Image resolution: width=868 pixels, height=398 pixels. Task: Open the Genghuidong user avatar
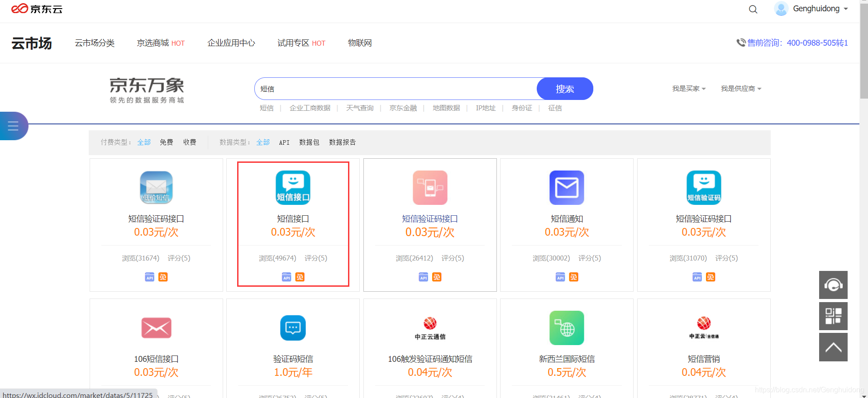tap(781, 9)
